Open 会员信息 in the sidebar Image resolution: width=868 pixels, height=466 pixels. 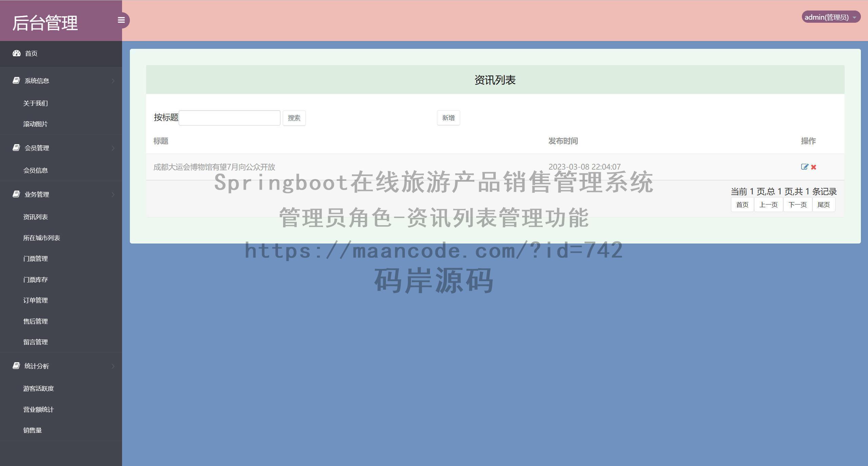tap(35, 170)
